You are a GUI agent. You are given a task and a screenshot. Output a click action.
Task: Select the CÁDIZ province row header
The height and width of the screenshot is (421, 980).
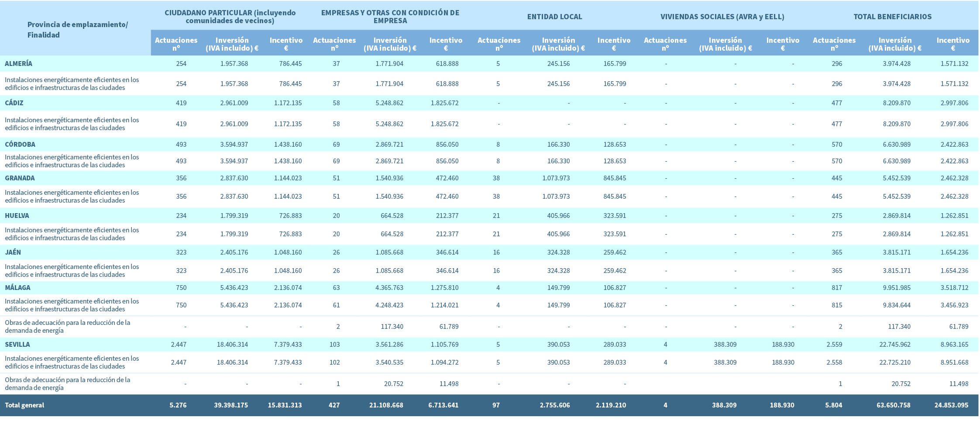coord(14,103)
